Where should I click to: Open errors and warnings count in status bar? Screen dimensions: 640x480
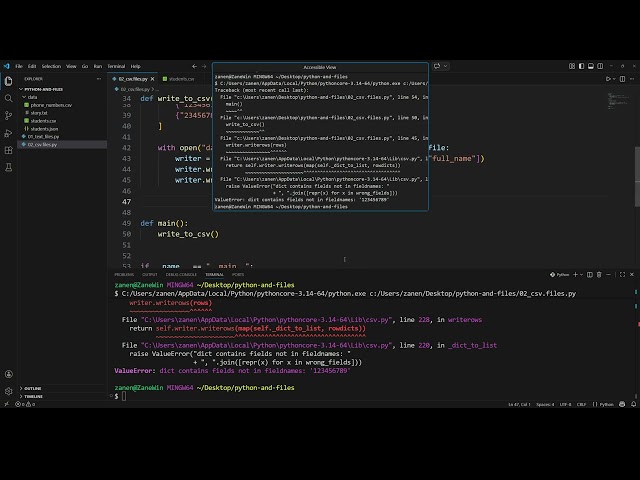click(x=25, y=404)
